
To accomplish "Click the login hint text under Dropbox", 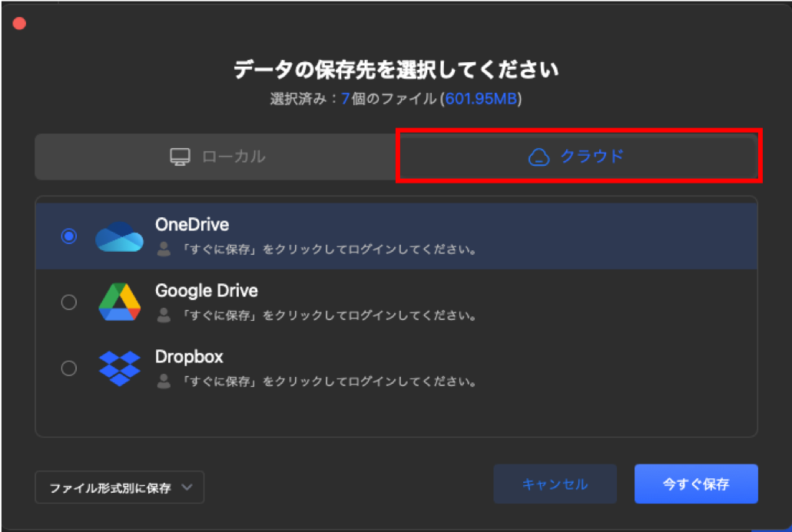I will point(328,382).
